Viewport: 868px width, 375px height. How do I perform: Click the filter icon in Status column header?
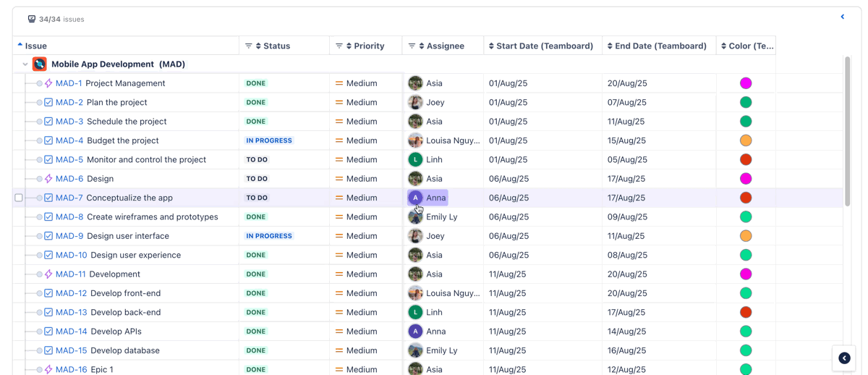pos(248,46)
